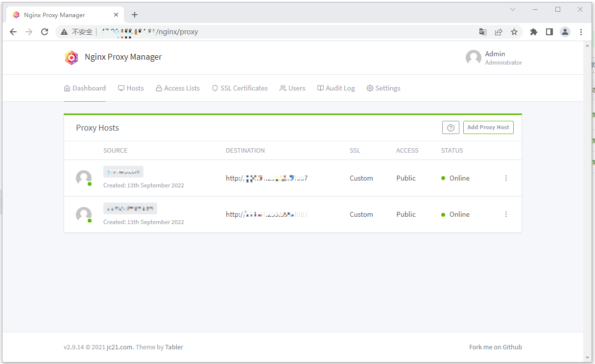
Task: Click the Admin profile avatar
Action: click(473, 57)
